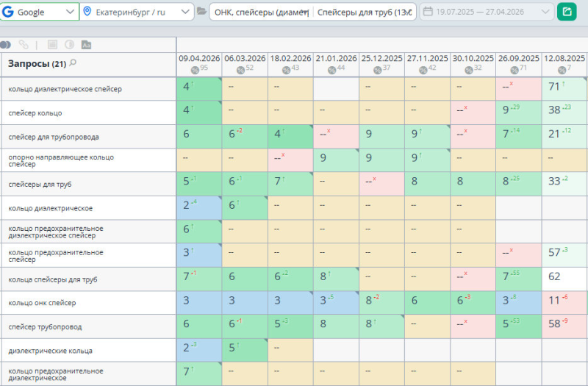The image size is (588, 386).
Task: Select query кольцо предохранительное спейсер
Action: pyautogui.click(x=56, y=255)
